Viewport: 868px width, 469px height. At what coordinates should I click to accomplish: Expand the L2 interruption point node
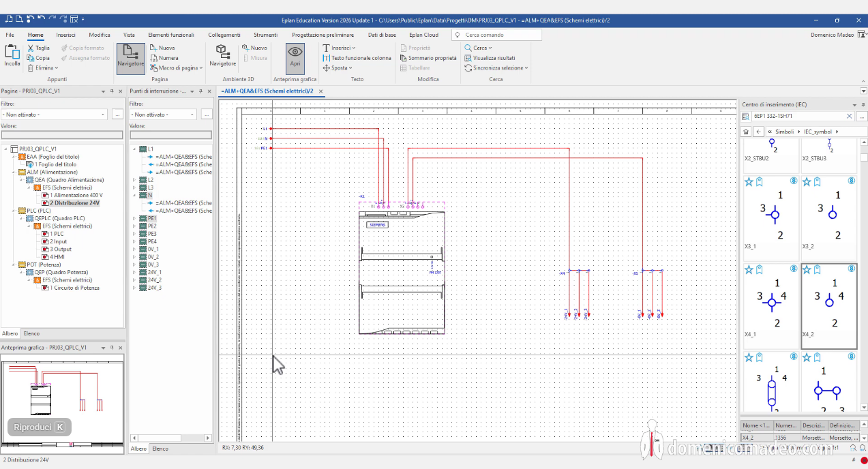(x=134, y=180)
